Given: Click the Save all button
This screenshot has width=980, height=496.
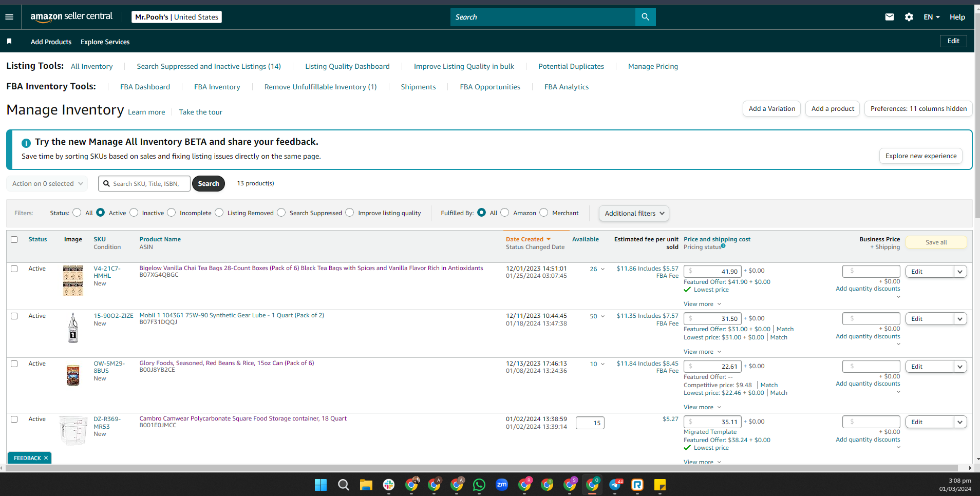Looking at the screenshot, I should (936, 242).
